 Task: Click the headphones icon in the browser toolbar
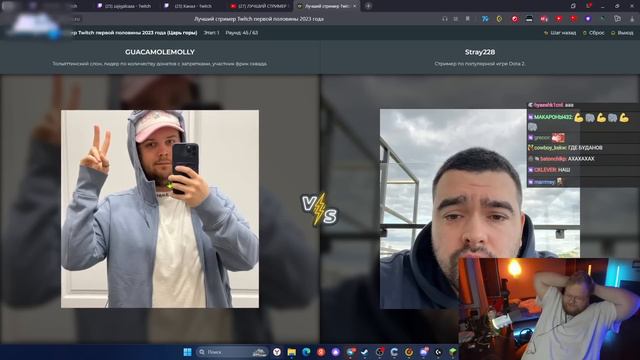[x=445, y=19]
